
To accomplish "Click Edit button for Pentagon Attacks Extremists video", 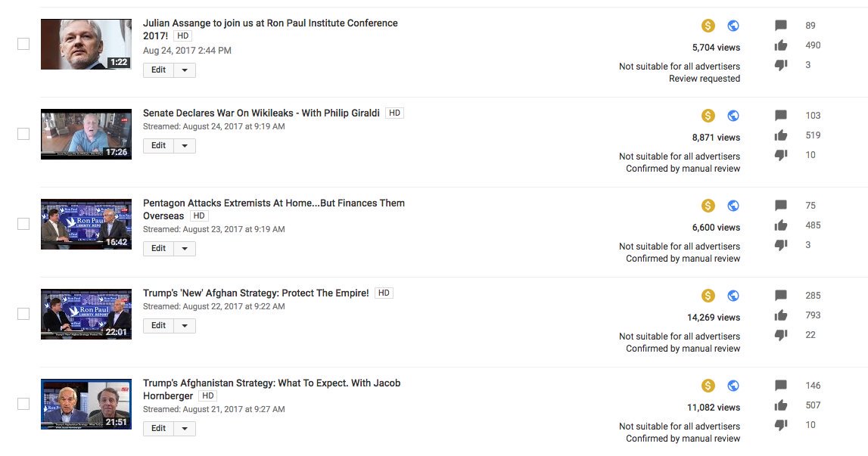I will (158, 249).
